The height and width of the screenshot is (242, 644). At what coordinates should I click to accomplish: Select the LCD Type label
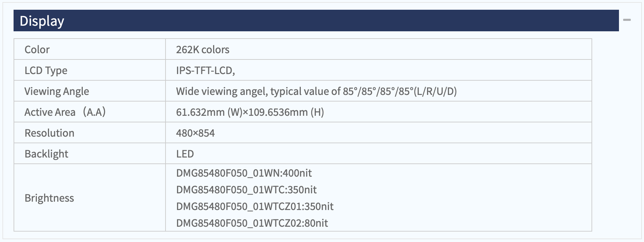[x=46, y=71]
